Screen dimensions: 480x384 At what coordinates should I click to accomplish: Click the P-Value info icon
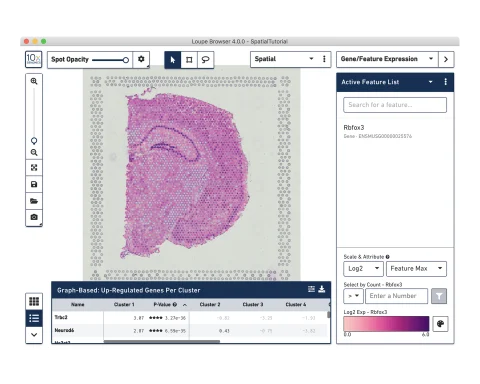pyautogui.click(x=175, y=305)
